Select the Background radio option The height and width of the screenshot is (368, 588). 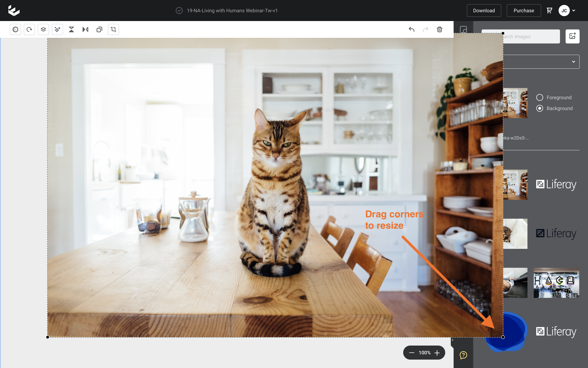coord(540,108)
